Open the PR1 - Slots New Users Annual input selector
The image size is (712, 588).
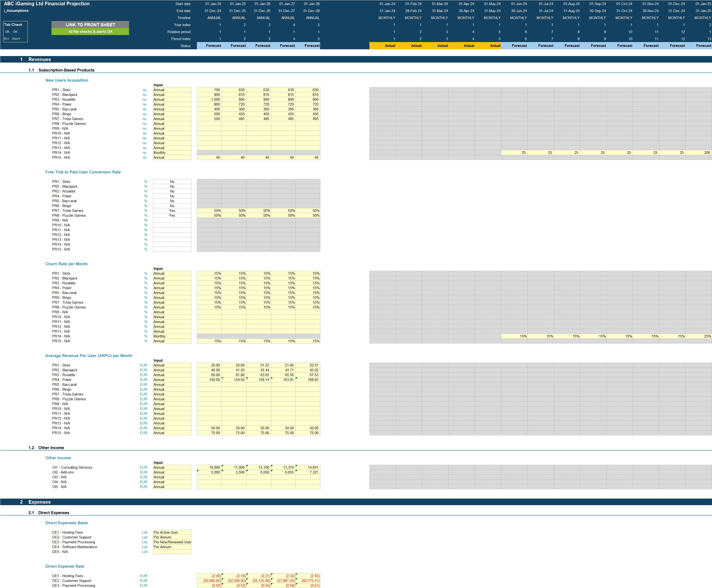click(x=172, y=90)
